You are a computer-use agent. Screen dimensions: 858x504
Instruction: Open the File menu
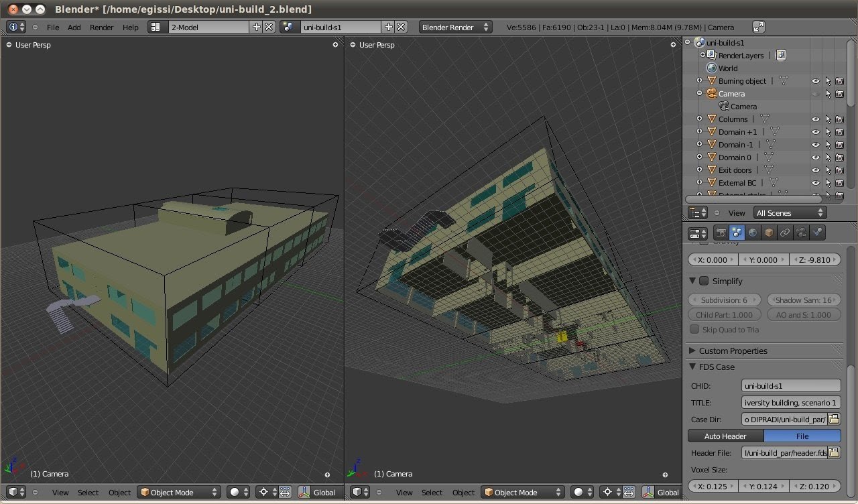point(53,27)
